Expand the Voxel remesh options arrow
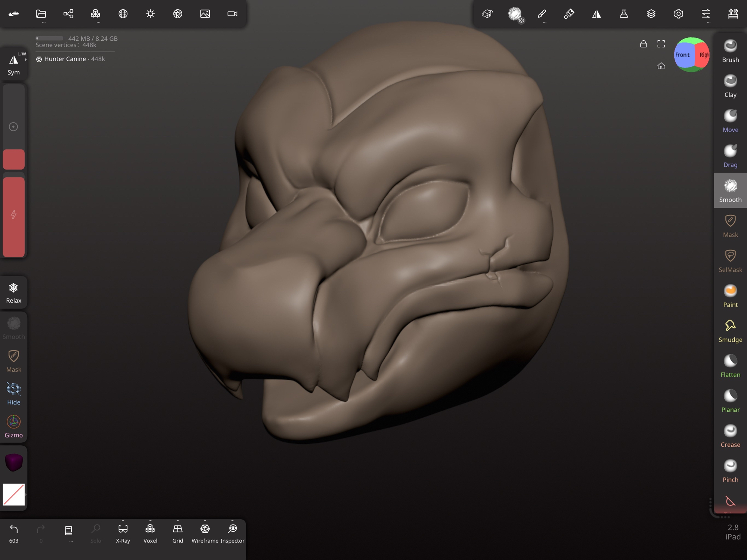Viewport: 747px width, 560px height. pyautogui.click(x=150, y=520)
